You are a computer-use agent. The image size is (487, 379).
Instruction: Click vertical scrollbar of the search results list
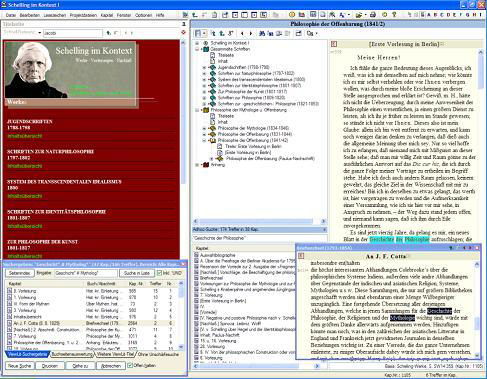[x=181, y=315]
